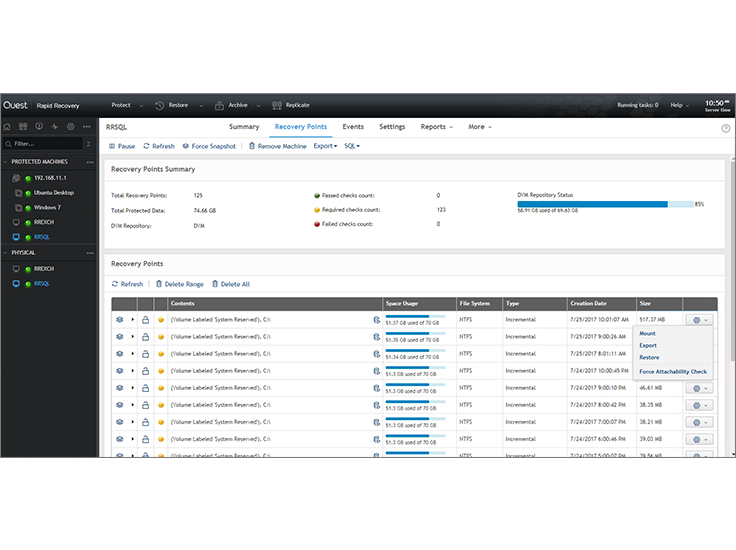Open the Home icon in the sidebar
The width and height of the screenshot is (736, 550).
(x=8, y=127)
